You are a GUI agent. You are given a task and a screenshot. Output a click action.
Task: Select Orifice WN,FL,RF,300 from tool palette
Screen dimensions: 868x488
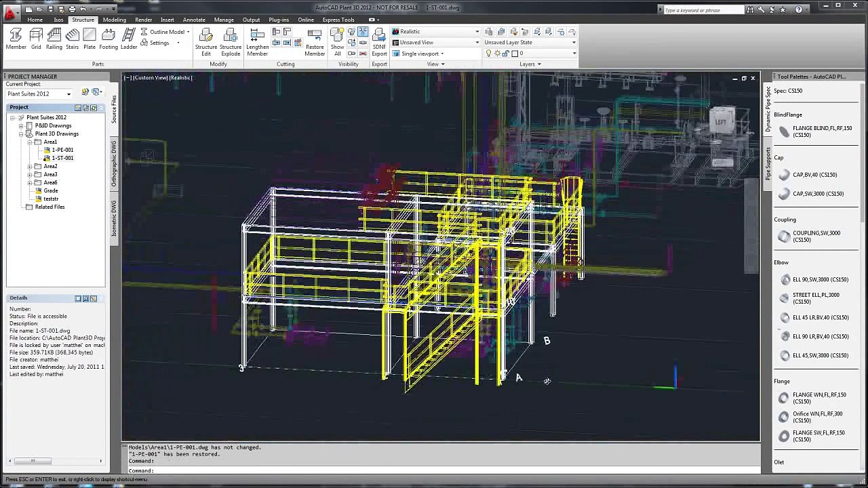point(812,417)
